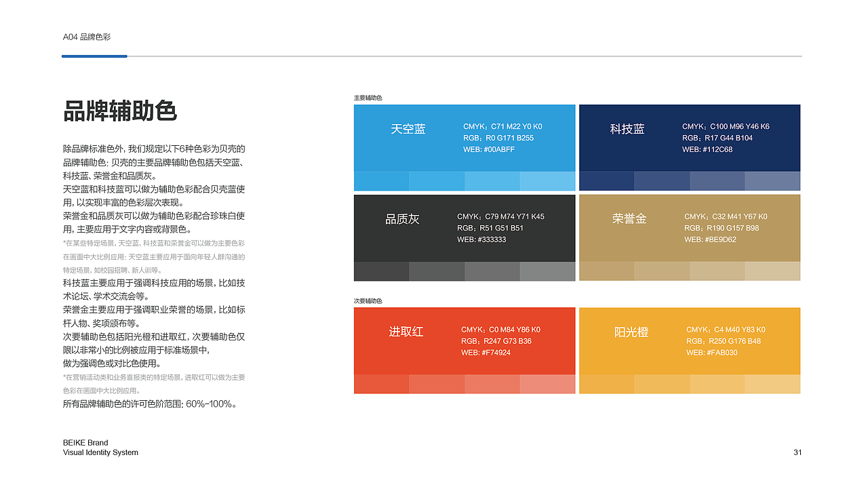Select the 次要辅助色 section label

pyautogui.click(x=367, y=298)
